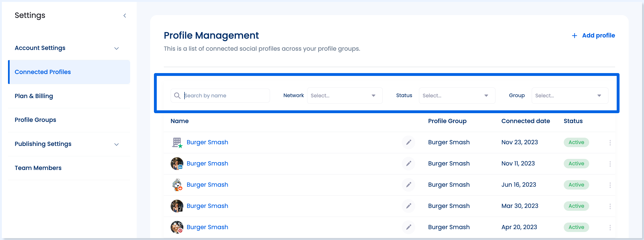The width and height of the screenshot is (644, 240).
Task: Open Burger Smash link in the Apr 20 row
Action: tap(207, 227)
